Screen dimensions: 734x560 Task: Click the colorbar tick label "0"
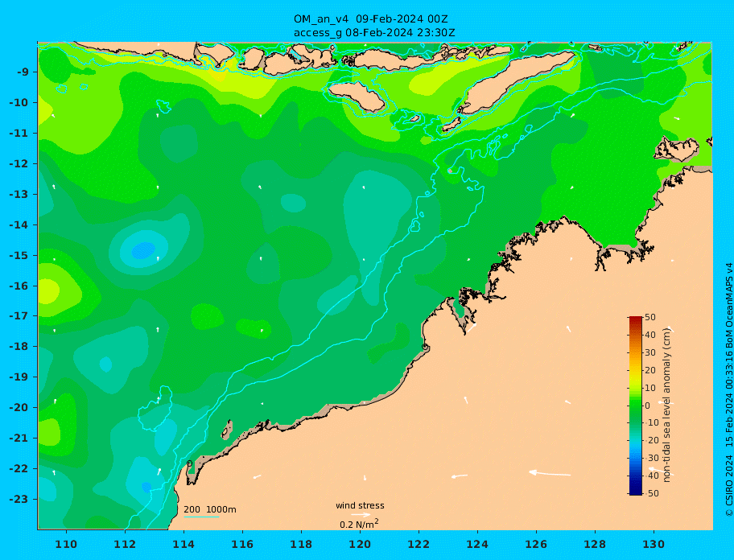tap(647, 406)
